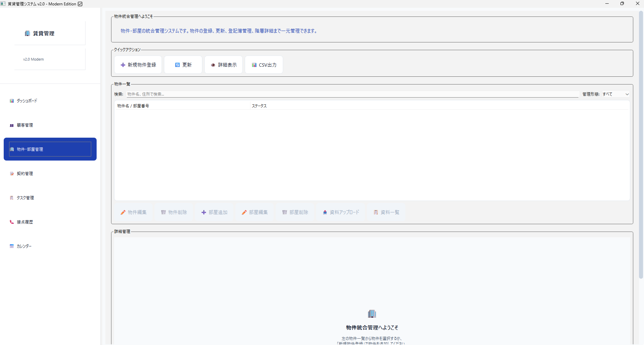This screenshot has height=345, width=644.
Task: Click the 物件編集 button
Action: (134, 212)
